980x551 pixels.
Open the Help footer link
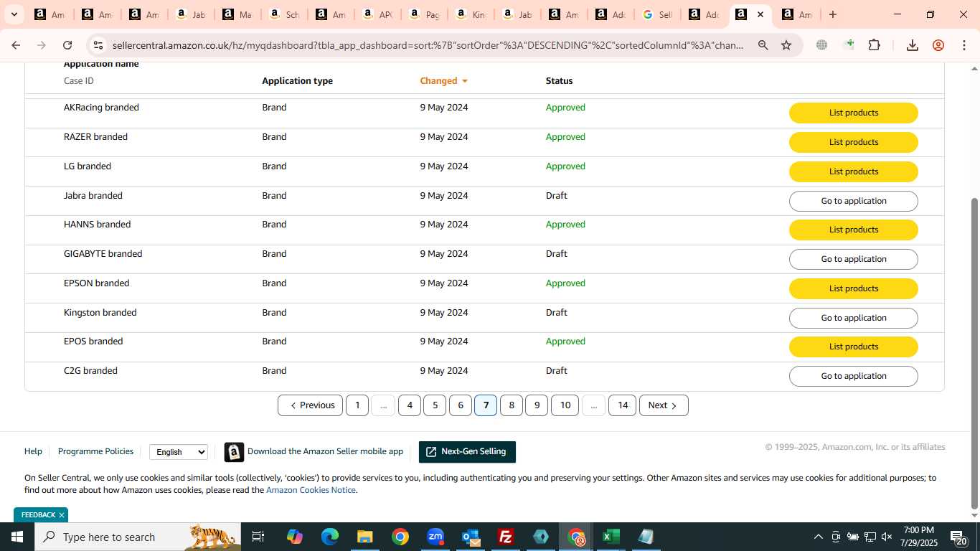coord(33,451)
